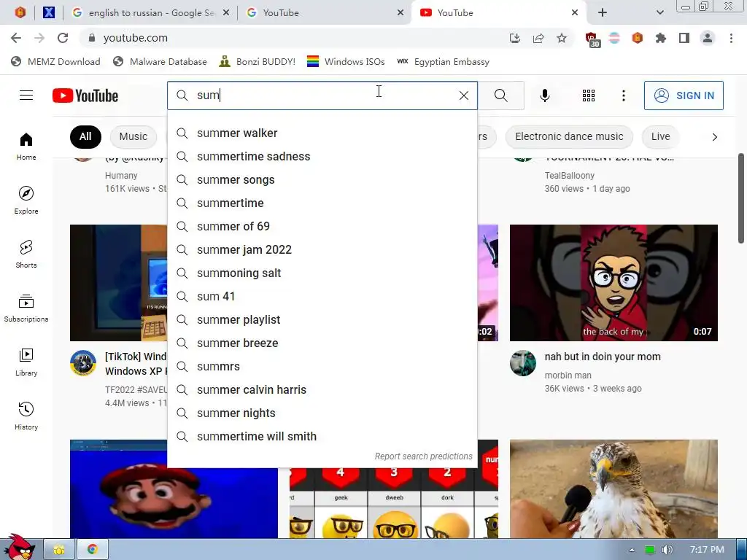Open a new browser tab with plus

[602, 13]
